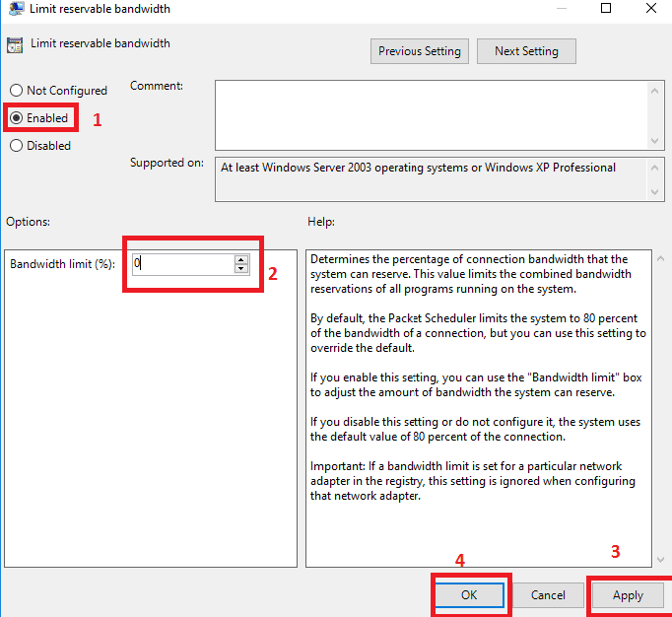Select the Disabled radio button
The width and height of the screenshot is (672, 617).
tap(16, 146)
